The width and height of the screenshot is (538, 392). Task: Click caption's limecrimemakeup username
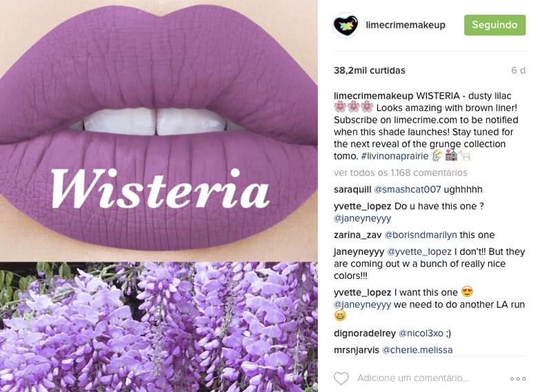[x=374, y=96]
